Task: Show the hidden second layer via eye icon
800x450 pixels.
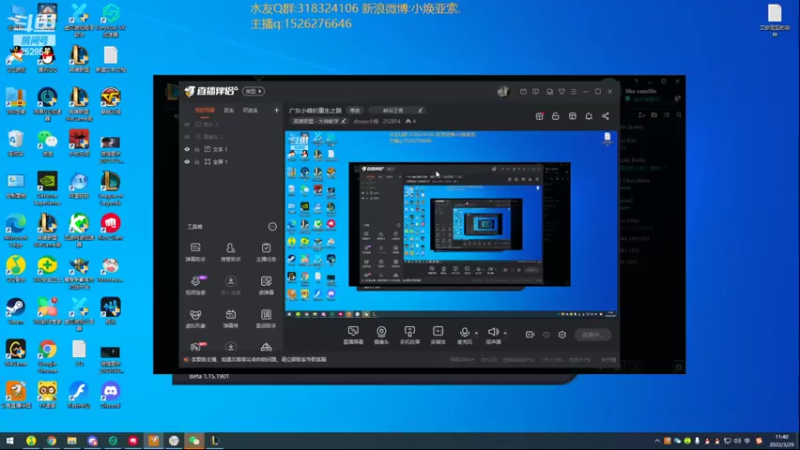Action: 187,137
